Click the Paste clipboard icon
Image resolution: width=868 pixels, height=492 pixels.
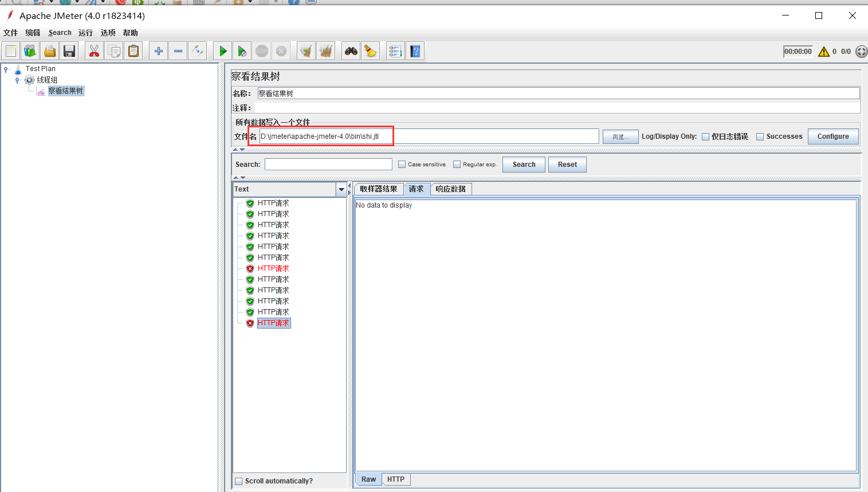point(133,51)
